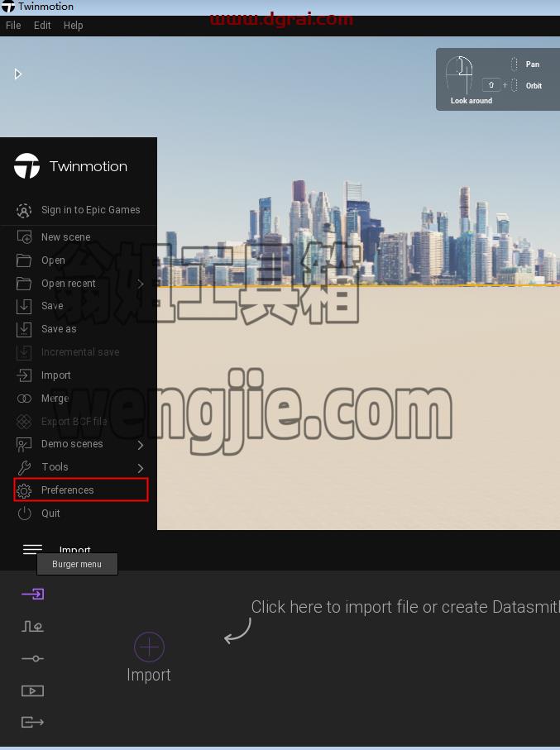Open the Help menu

pyautogui.click(x=74, y=26)
